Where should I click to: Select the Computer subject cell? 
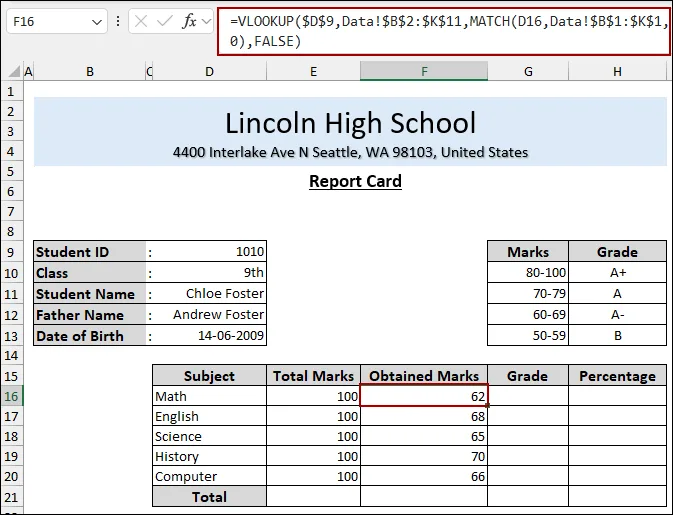tap(209, 476)
